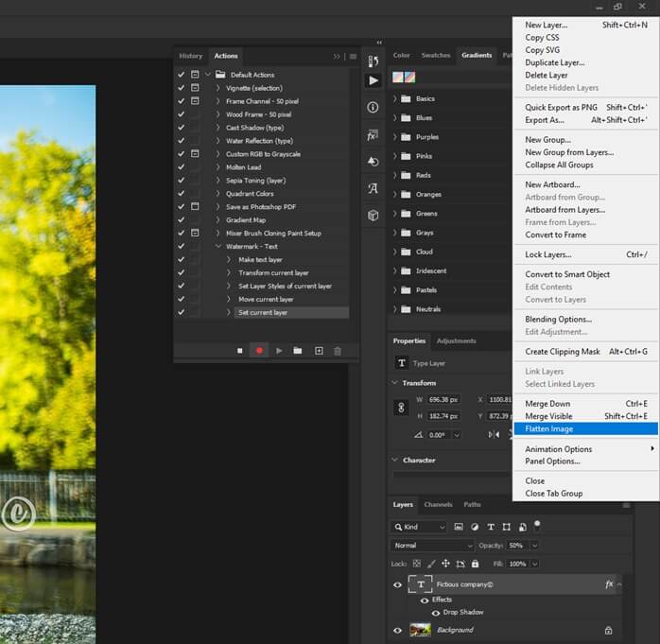
Task: Toggle checkmark for Set current layer step
Action: [181, 312]
